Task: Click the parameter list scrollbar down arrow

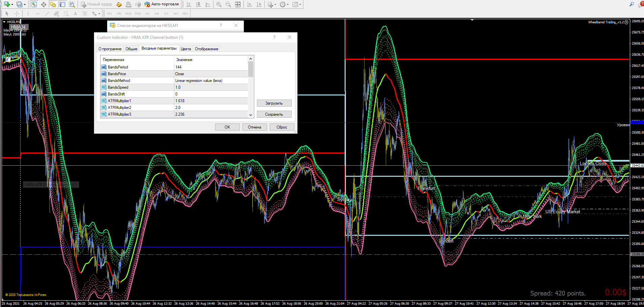Action: click(x=251, y=115)
